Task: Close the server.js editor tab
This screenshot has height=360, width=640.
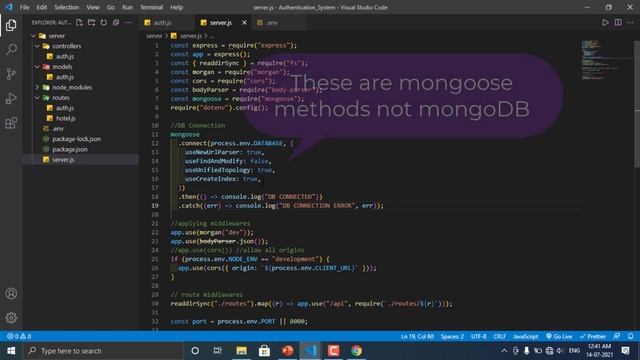Action: pyautogui.click(x=244, y=22)
